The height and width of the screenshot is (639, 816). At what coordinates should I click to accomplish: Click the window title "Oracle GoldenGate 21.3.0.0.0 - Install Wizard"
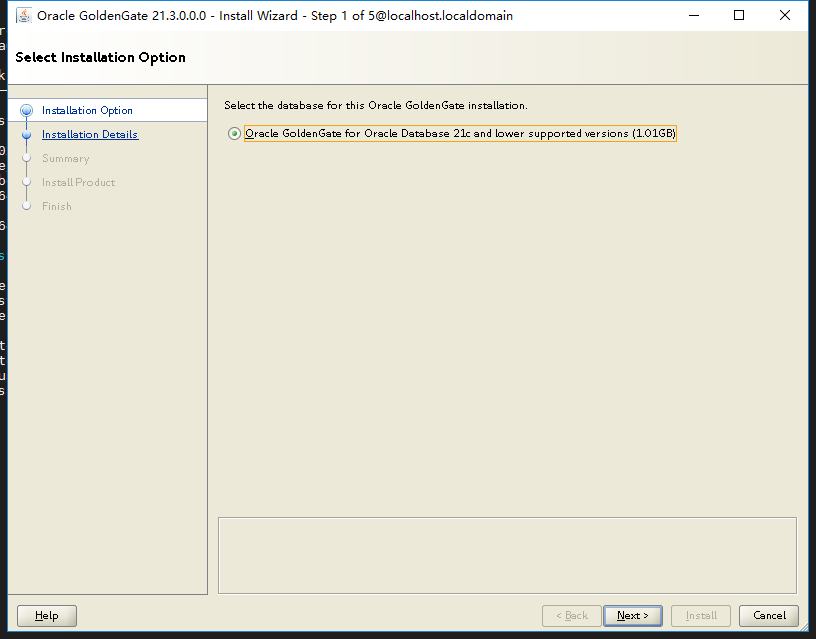click(167, 16)
